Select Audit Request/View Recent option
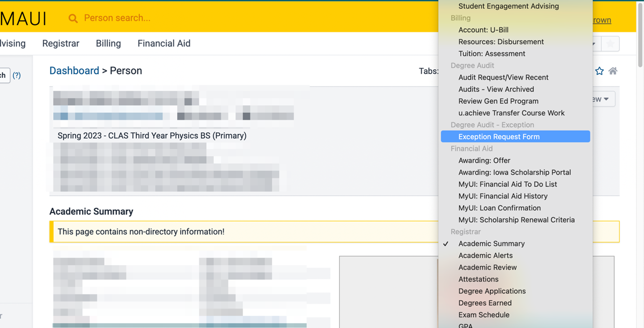Screen dimensions: 644x328 click(x=503, y=77)
